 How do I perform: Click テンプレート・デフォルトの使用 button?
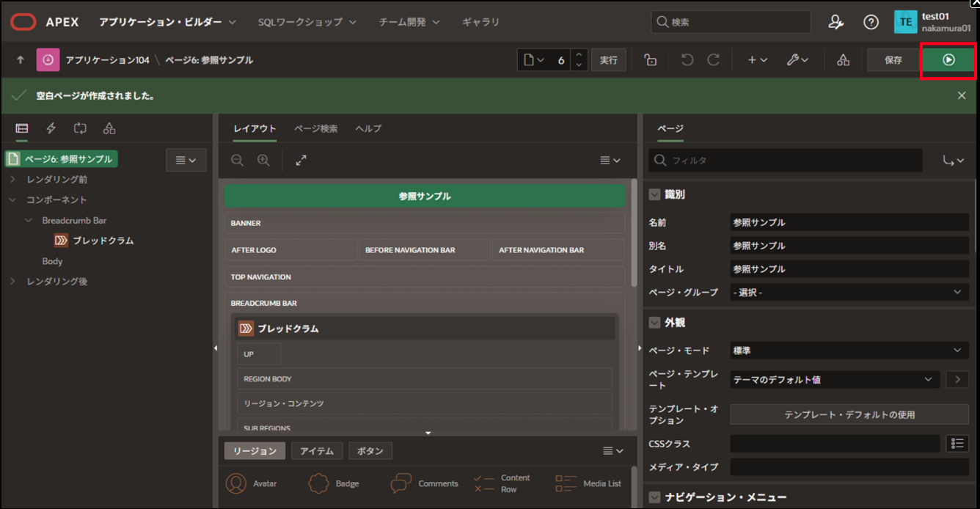pyautogui.click(x=849, y=414)
